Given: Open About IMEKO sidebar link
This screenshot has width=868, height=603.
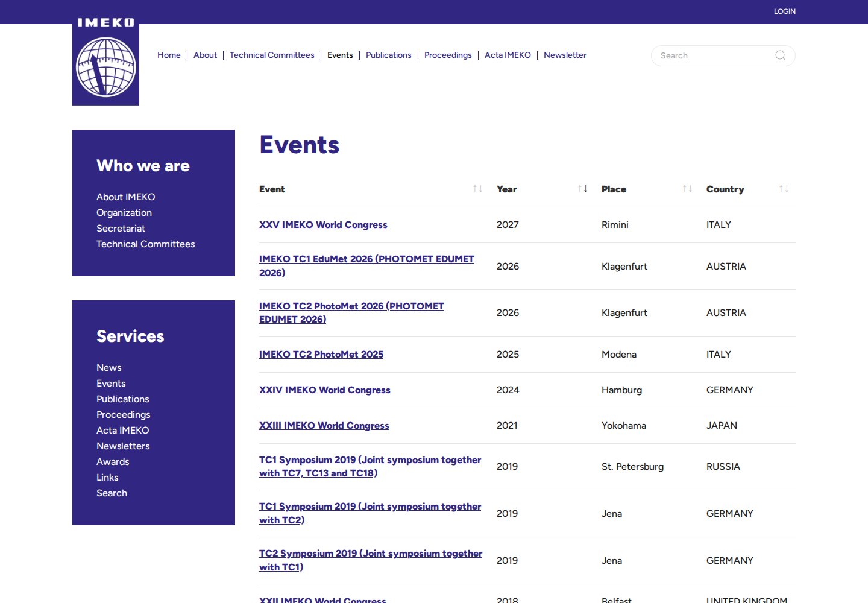Looking at the screenshot, I should tap(126, 197).
